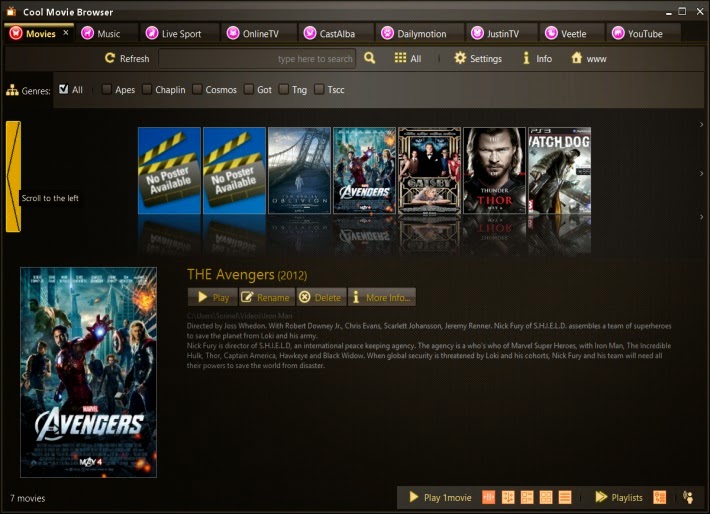Click the Rename button
This screenshot has height=514, width=710.
click(x=267, y=297)
